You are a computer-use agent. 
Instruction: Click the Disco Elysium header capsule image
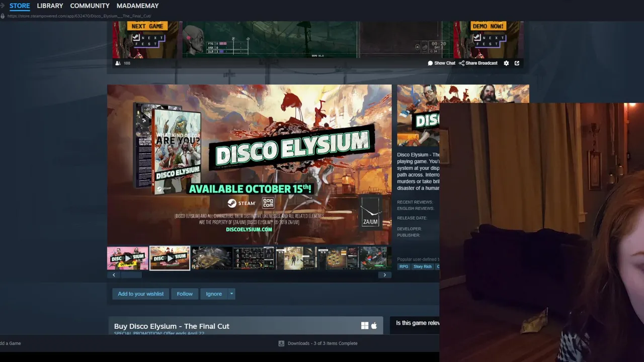[x=418, y=115]
